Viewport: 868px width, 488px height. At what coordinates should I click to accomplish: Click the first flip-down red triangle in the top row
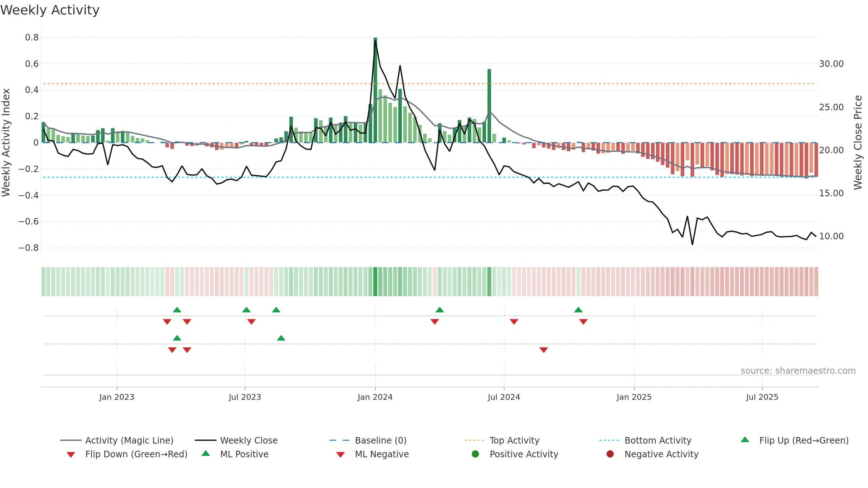point(167,322)
